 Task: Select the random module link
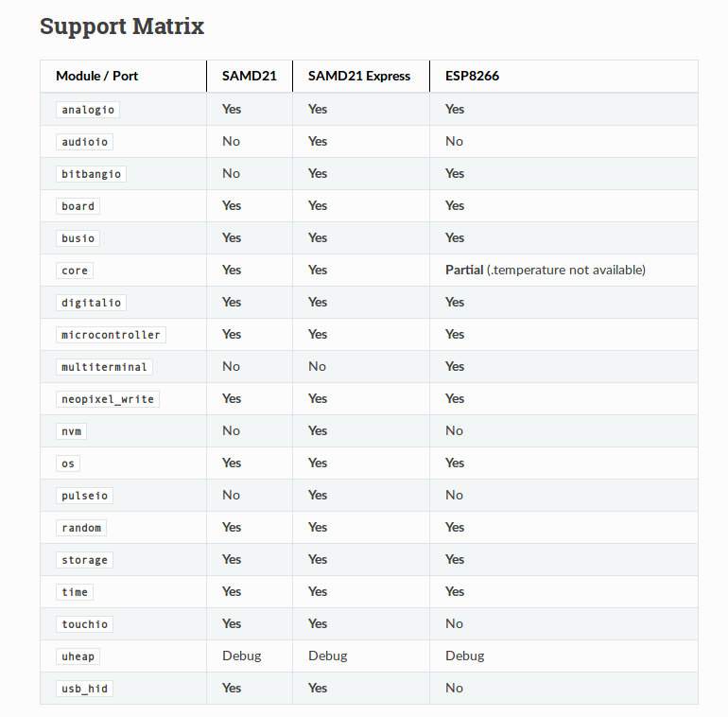coord(81,528)
